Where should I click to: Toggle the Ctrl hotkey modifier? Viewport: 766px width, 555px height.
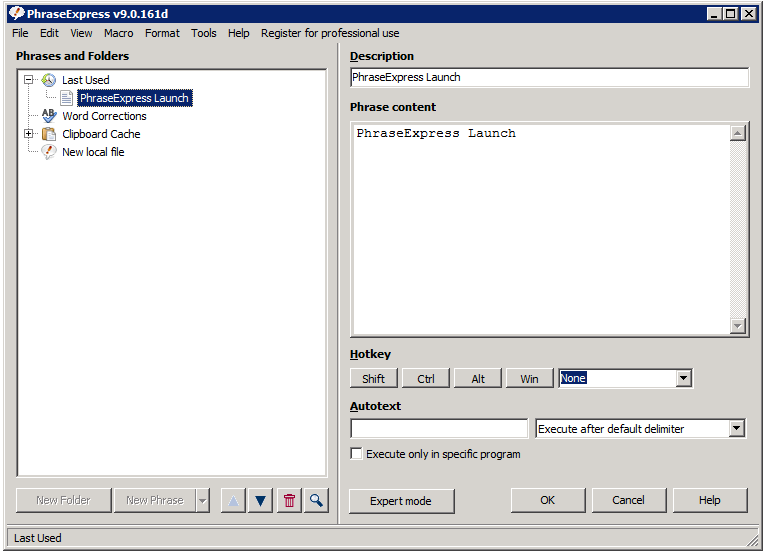point(426,379)
